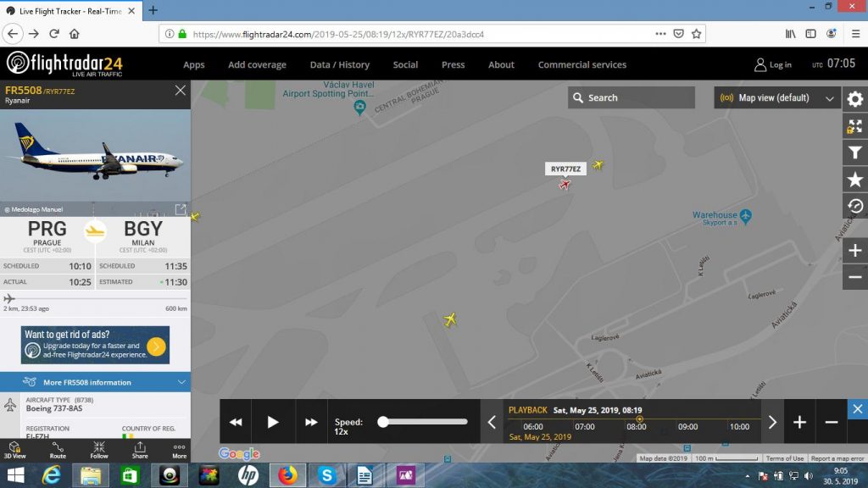The image size is (868, 488).
Task: Open the map settings gear
Action: click(x=855, y=99)
